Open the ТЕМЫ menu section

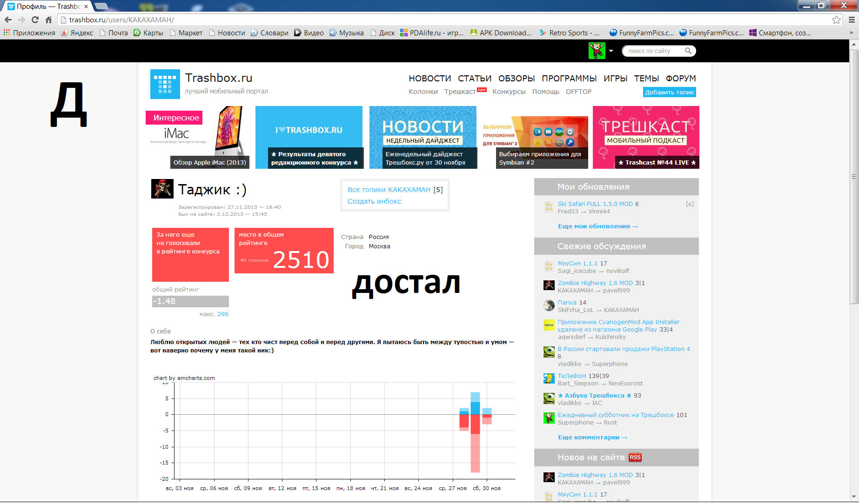tap(646, 79)
